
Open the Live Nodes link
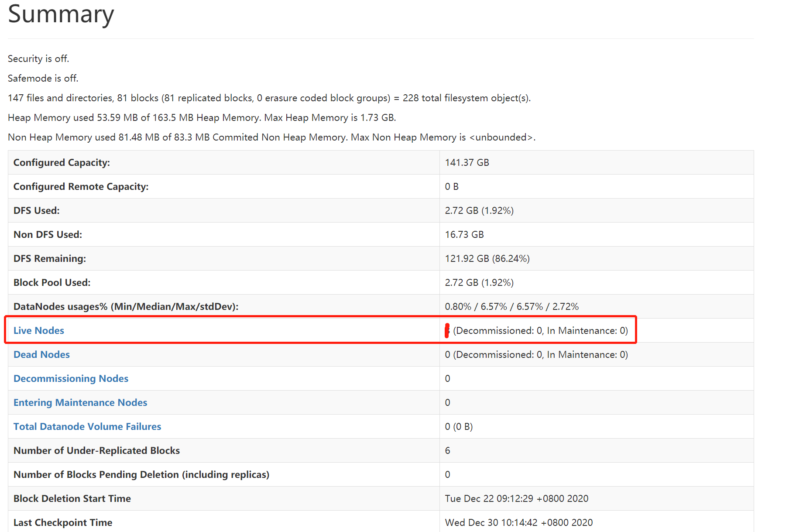click(x=39, y=330)
